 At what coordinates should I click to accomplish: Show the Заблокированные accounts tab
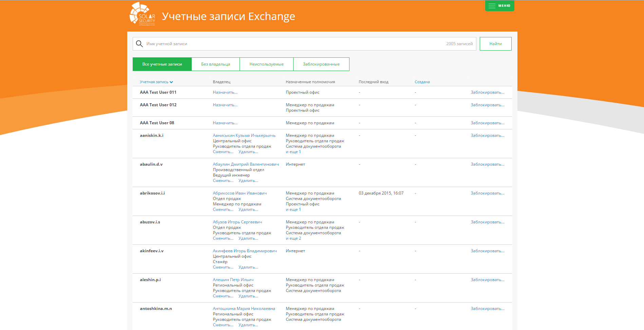click(x=321, y=64)
